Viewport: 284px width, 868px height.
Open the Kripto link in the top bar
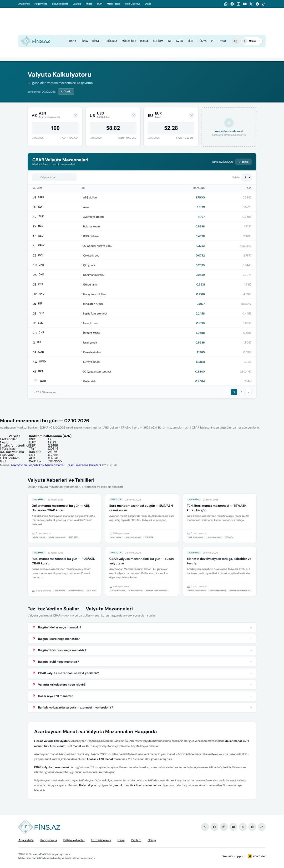(x=89, y=4)
